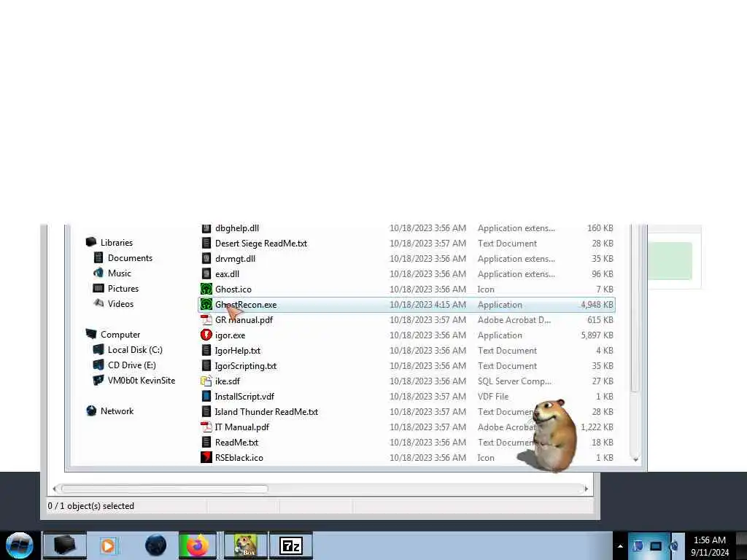The height and width of the screenshot is (560, 747).
Task: Open Local Disk (C:) in sidebar
Action: (x=135, y=349)
